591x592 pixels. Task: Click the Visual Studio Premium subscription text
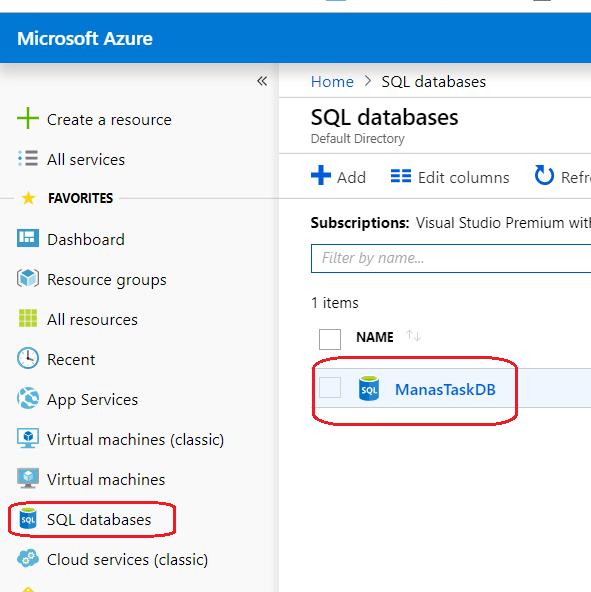(x=503, y=223)
